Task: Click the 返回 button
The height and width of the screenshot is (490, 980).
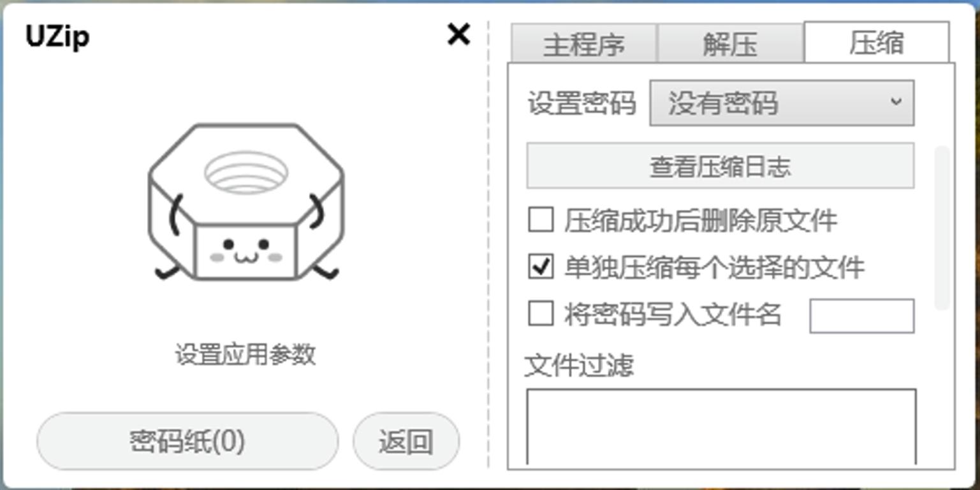Action: coord(407,441)
